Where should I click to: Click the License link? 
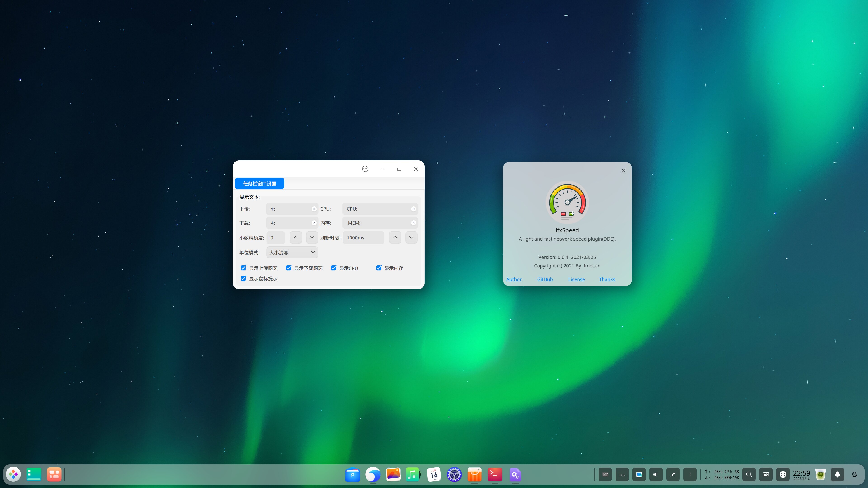pyautogui.click(x=576, y=279)
